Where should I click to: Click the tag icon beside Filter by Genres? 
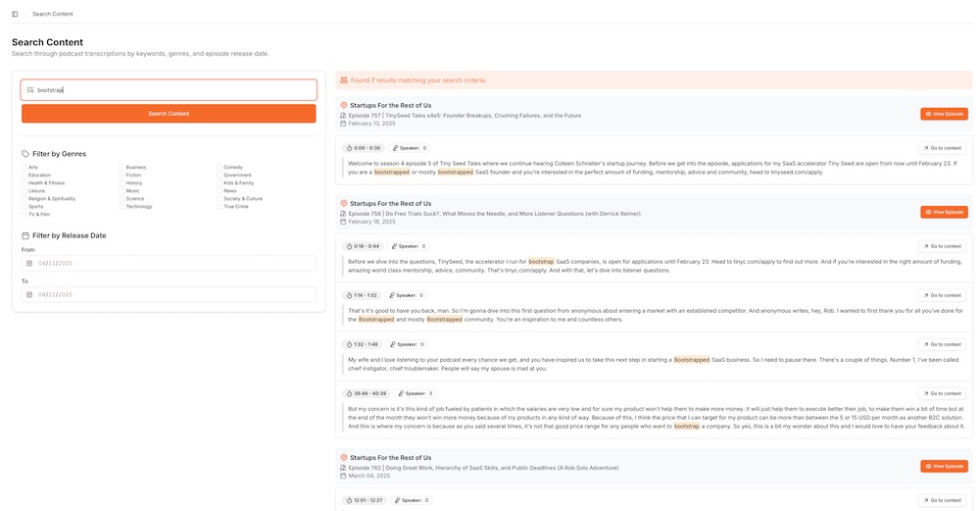(x=25, y=154)
